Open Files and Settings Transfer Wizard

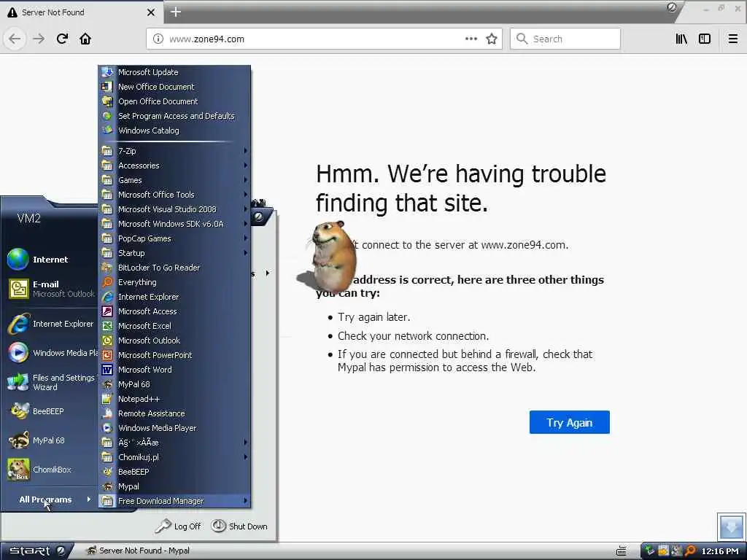tap(50, 382)
